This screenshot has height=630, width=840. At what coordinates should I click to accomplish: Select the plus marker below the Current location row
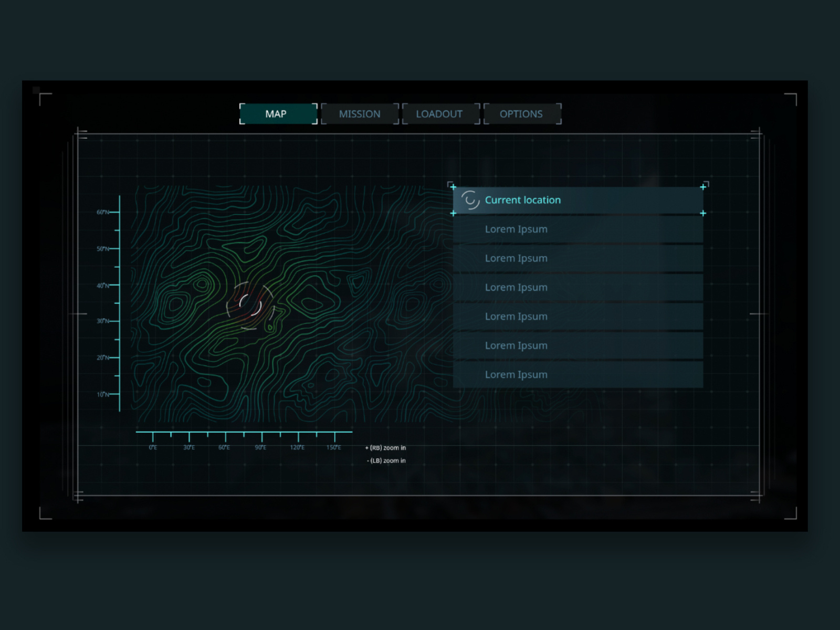coord(453,213)
